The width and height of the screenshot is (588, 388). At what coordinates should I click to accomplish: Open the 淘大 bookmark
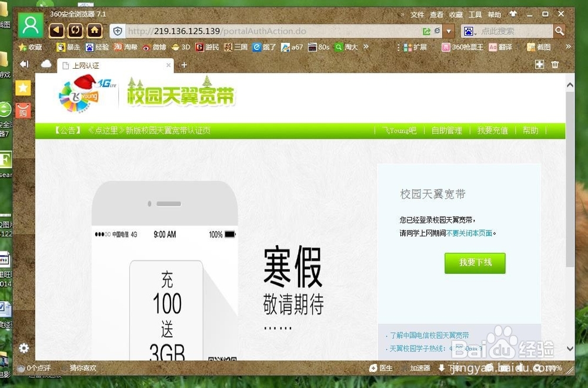coord(346,47)
